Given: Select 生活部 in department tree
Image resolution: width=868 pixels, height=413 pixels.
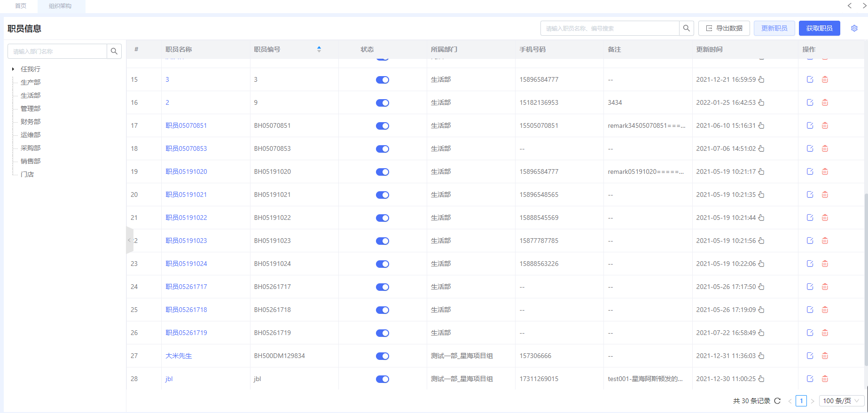Looking at the screenshot, I should pos(31,95).
